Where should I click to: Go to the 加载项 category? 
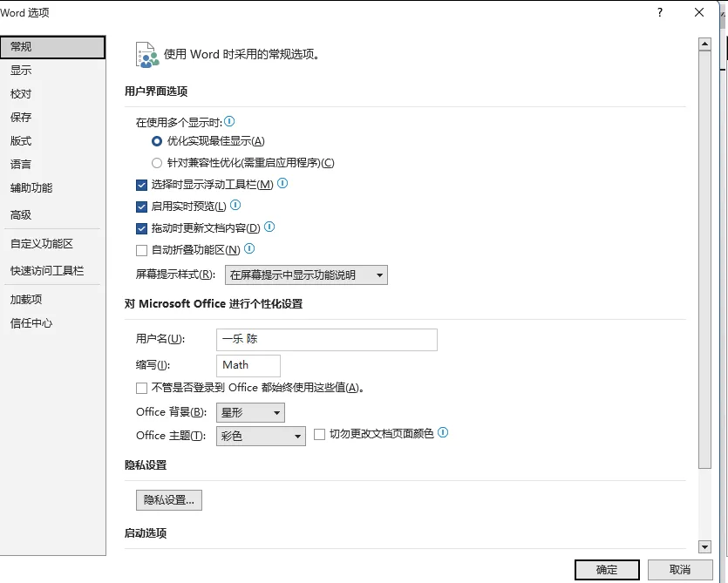pyautogui.click(x=52, y=300)
